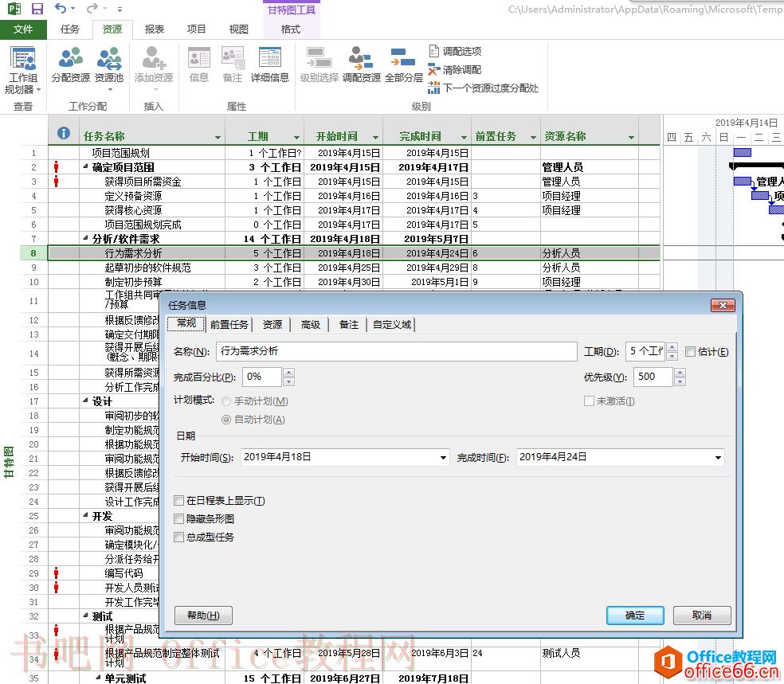Screen dimensions: 784x684
Task: Click overallocation indicator on row 2
Action: (x=56, y=167)
